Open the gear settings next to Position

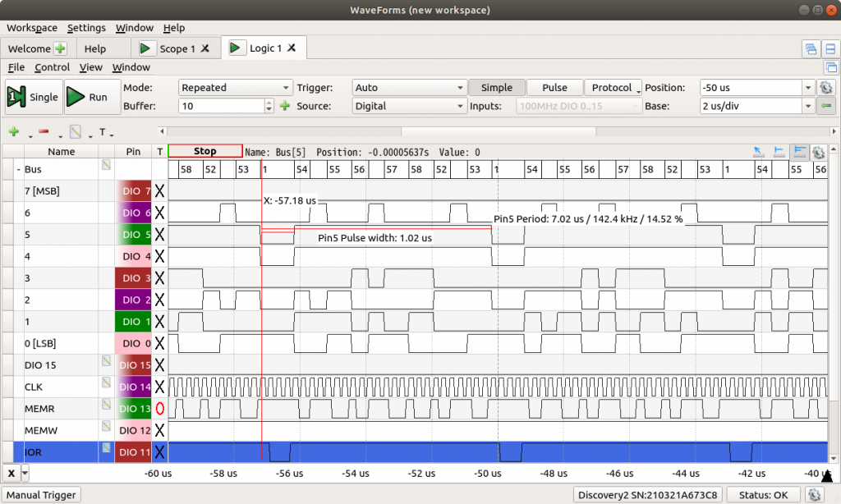tap(826, 88)
